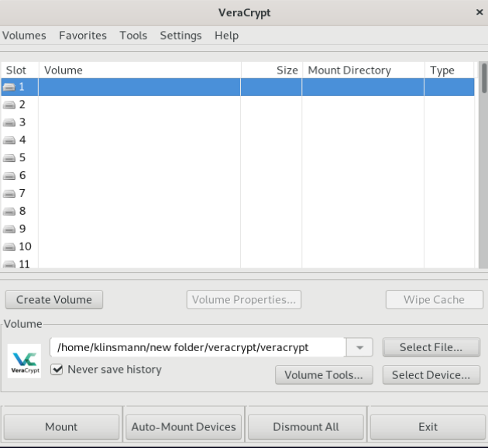Select slot number 8 label
The width and height of the screenshot is (488, 448).
pyautogui.click(x=22, y=211)
